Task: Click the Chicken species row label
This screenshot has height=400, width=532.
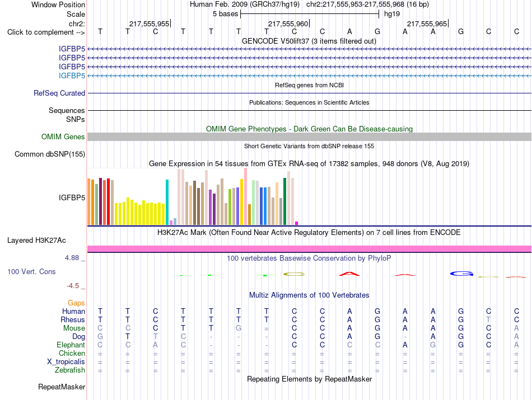Action: 72,353
